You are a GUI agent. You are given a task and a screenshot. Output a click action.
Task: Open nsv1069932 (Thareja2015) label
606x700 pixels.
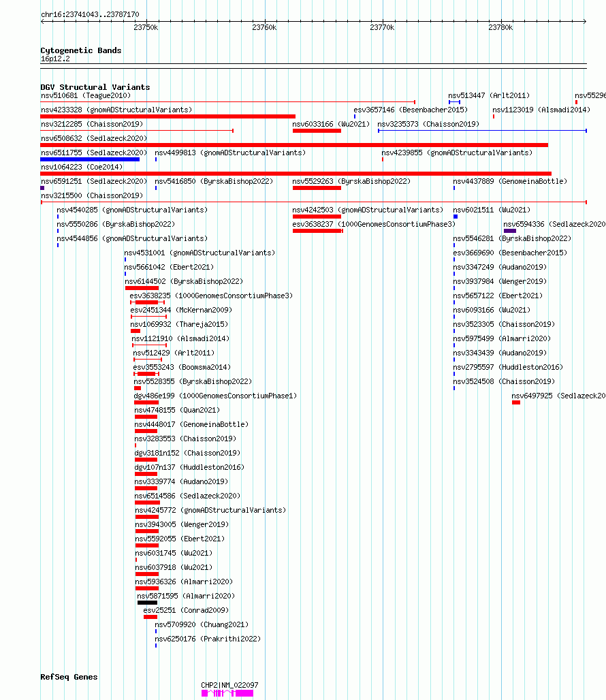pos(179,324)
